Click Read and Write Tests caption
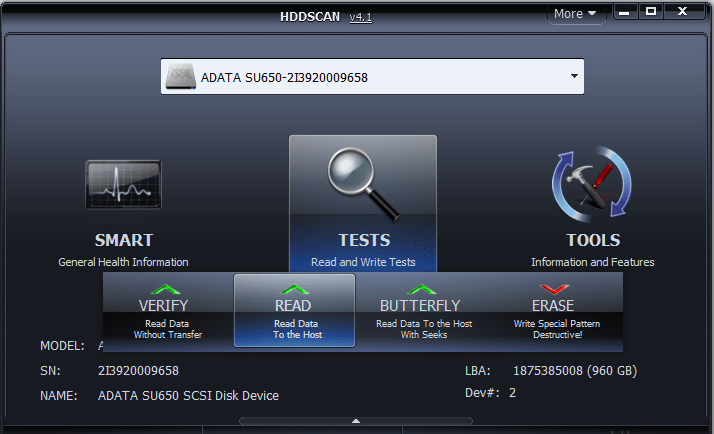 tap(363, 262)
